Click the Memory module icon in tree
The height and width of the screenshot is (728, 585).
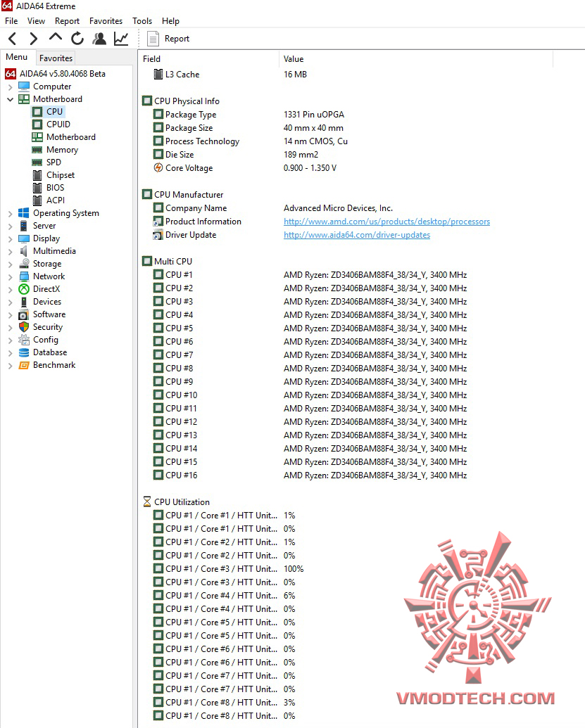tap(37, 150)
